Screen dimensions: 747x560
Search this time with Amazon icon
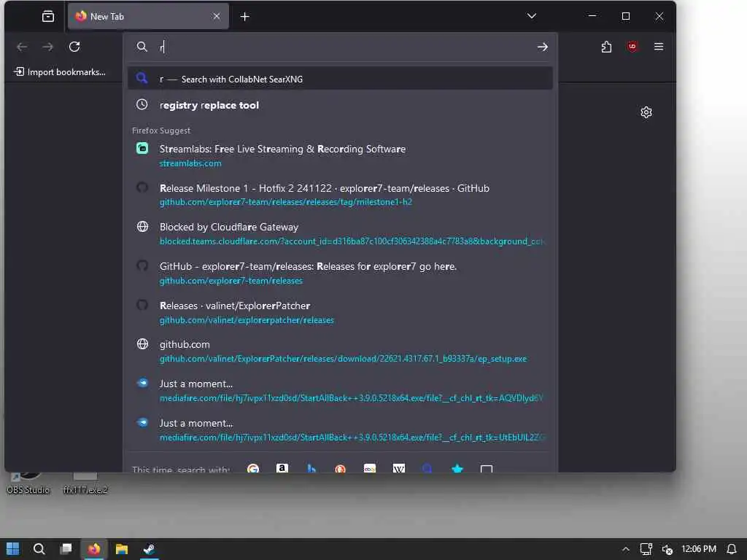point(282,467)
